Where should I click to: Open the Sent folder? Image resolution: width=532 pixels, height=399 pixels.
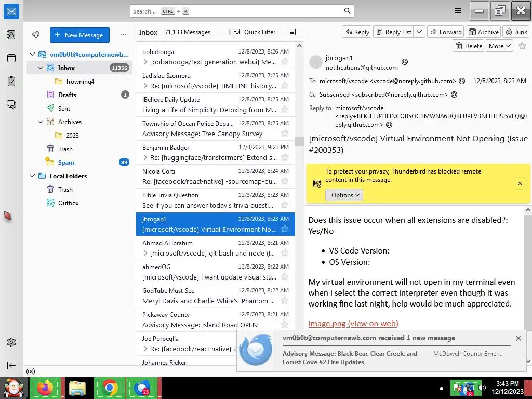pos(79,108)
